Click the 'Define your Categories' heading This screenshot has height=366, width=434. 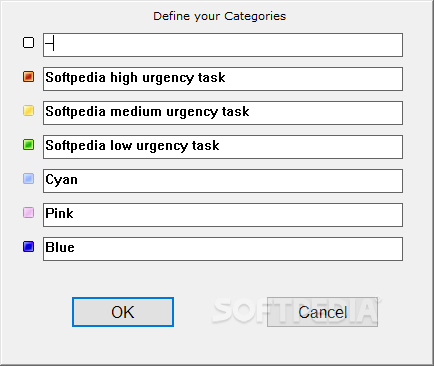pyautogui.click(x=219, y=16)
